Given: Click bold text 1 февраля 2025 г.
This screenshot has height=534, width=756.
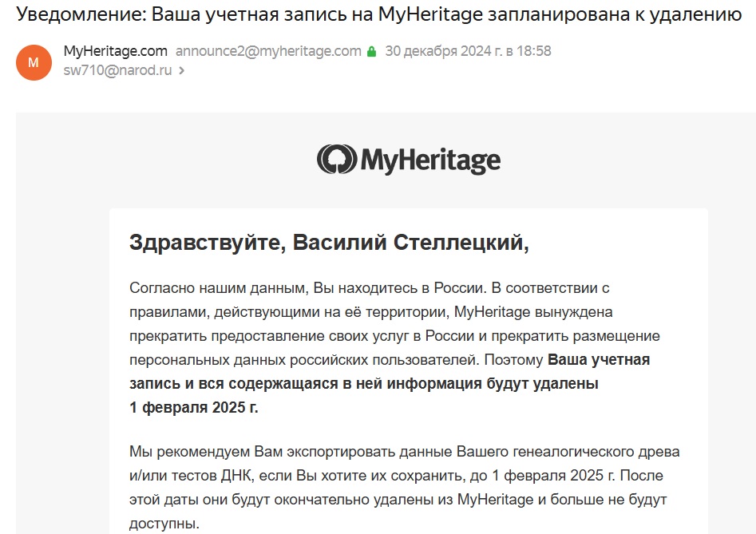Looking at the screenshot, I should [x=194, y=408].
